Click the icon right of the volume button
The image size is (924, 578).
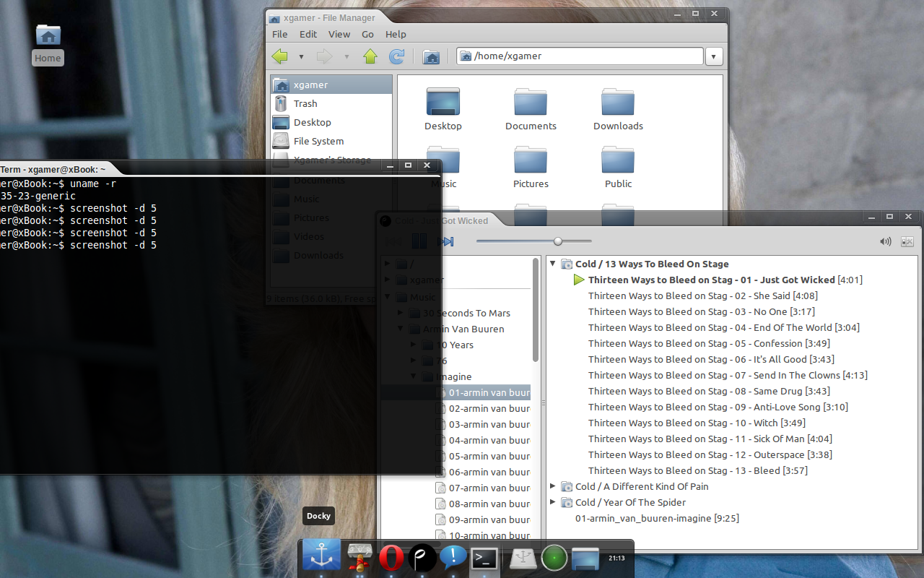[907, 241]
